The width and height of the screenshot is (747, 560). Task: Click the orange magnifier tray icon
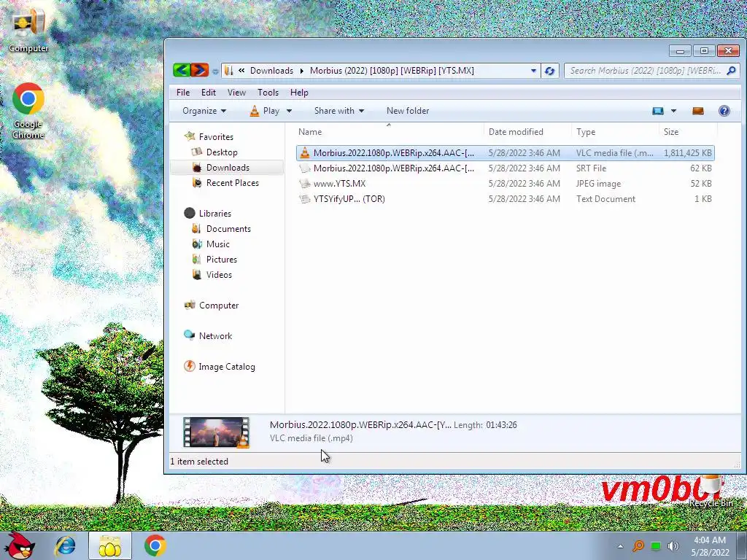[x=638, y=546]
